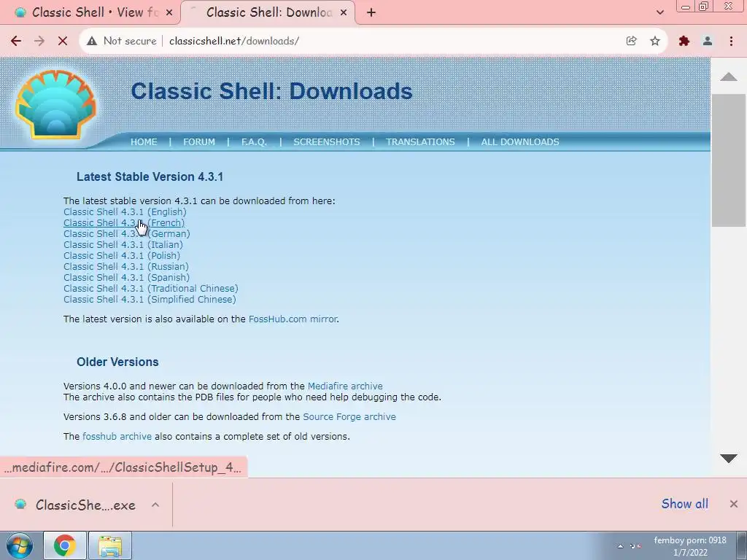
Task: Click the Older Versions heading
Action: 117,362
